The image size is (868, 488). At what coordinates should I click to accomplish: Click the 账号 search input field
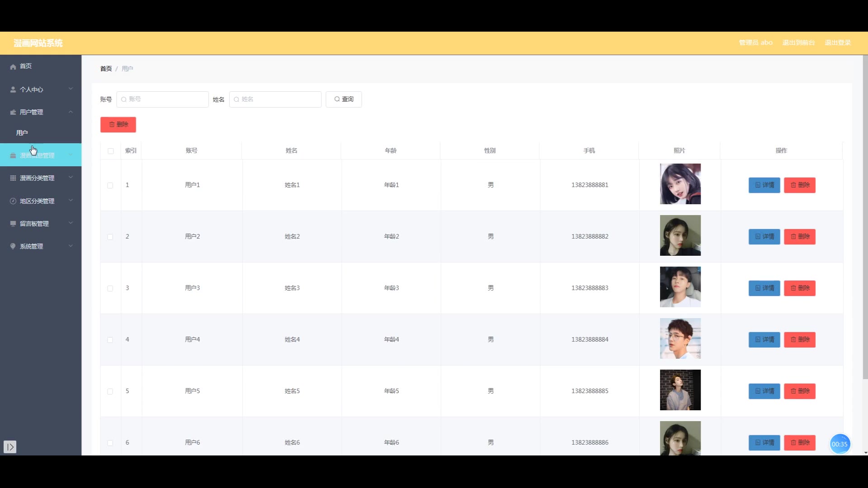(x=163, y=99)
